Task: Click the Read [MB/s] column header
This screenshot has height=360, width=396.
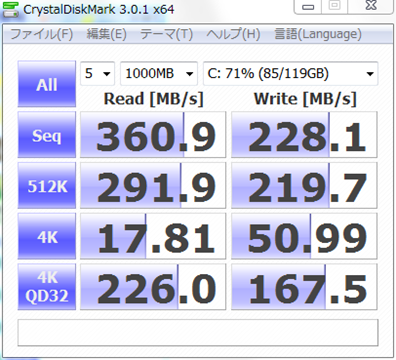Action: 153,99
